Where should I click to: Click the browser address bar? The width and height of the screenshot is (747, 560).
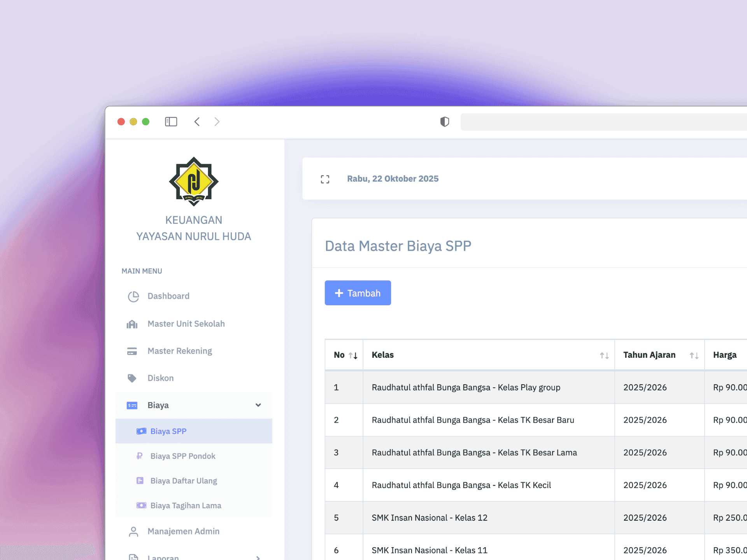pyautogui.click(x=604, y=122)
